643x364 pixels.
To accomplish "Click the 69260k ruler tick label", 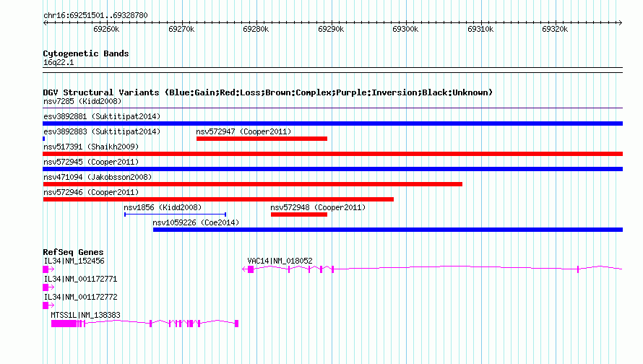I will point(106,30).
